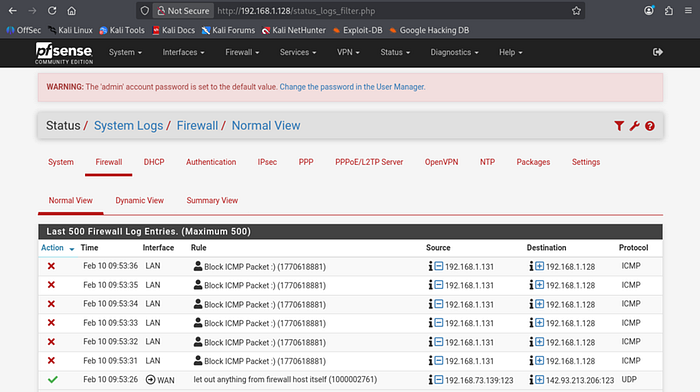Click the user rule icon in 09:53:31 row

(x=198, y=361)
